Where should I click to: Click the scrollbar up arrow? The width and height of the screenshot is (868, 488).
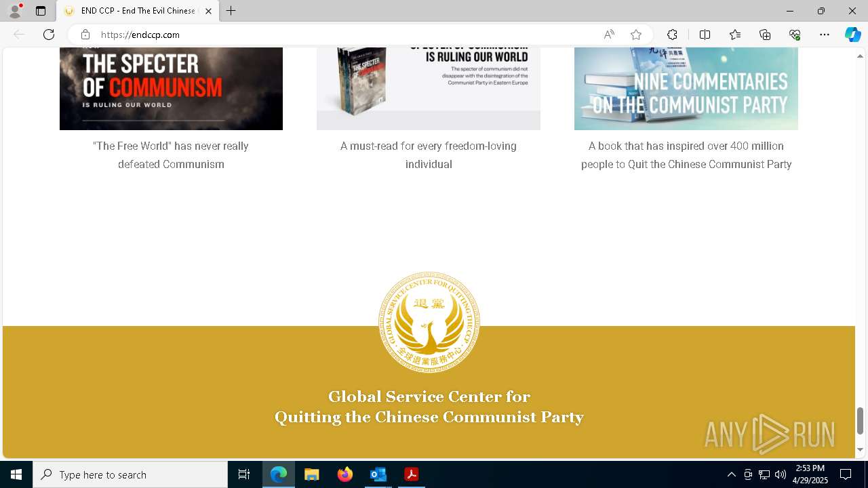860,56
